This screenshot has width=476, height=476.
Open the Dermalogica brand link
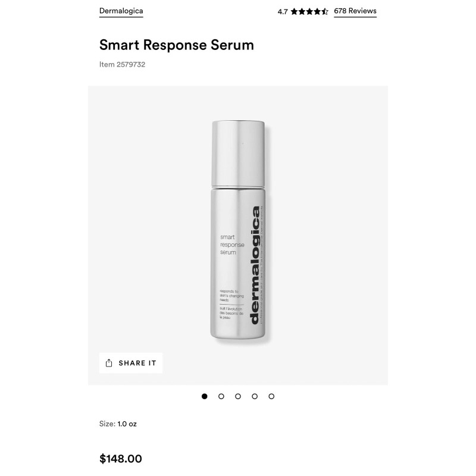[121, 11]
